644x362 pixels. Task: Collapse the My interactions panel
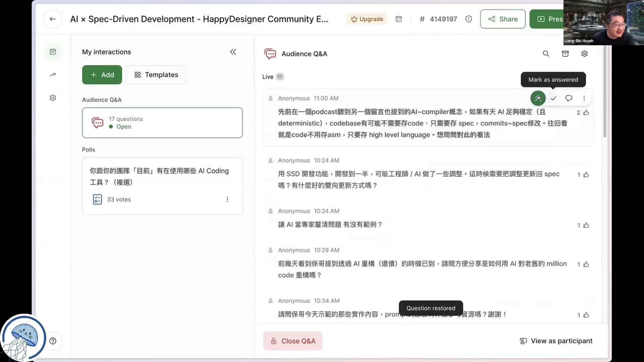pos(233,52)
